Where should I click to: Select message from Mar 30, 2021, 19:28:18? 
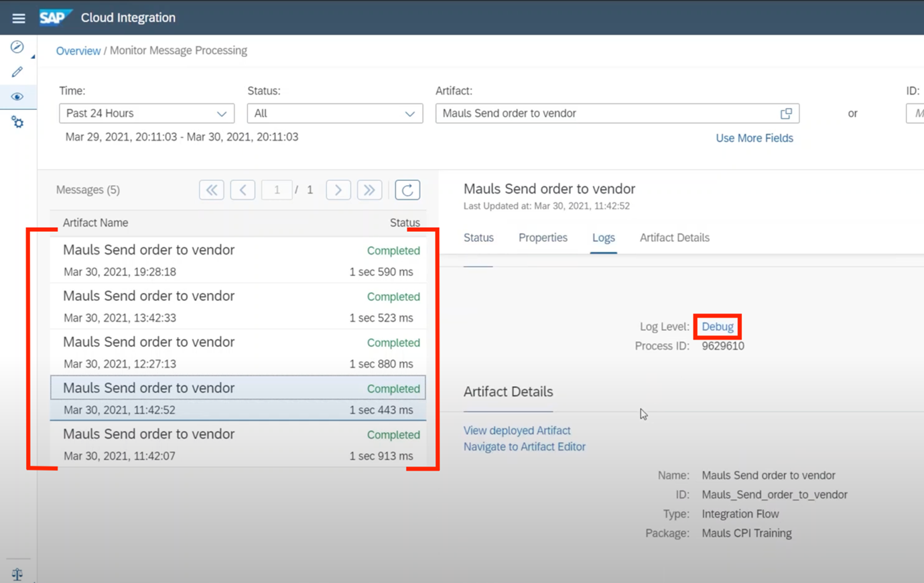pos(238,260)
